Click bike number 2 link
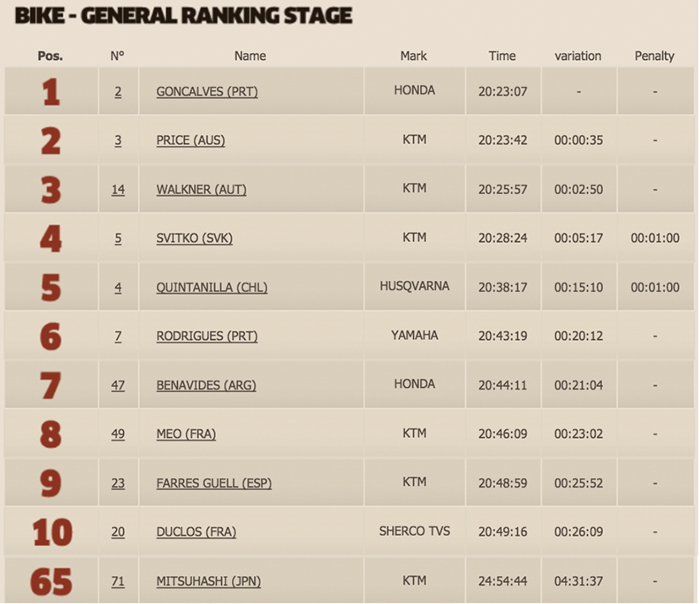This screenshot has width=700, height=604. point(118,91)
